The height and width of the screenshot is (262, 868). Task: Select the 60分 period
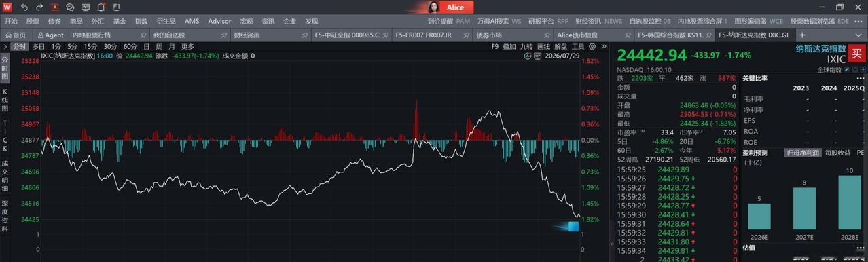pyautogui.click(x=130, y=47)
